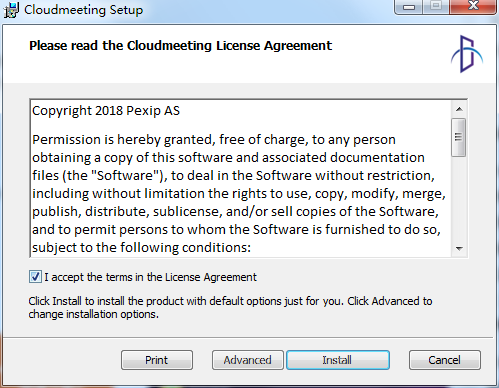Close the Cloudmeeting Setup dialog
This screenshot has width=499, height=388.
pos(473,7)
